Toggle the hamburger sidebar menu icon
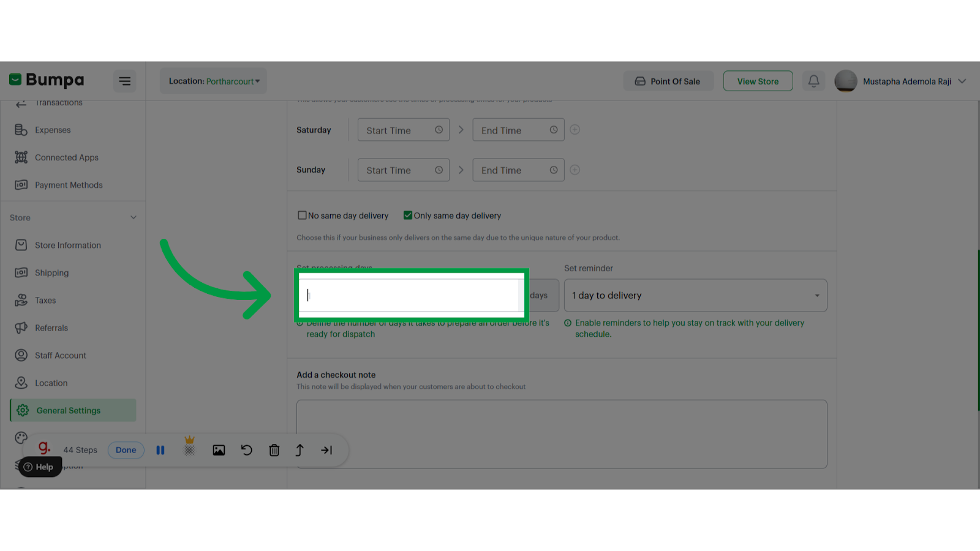The image size is (980, 551). tap(124, 81)
